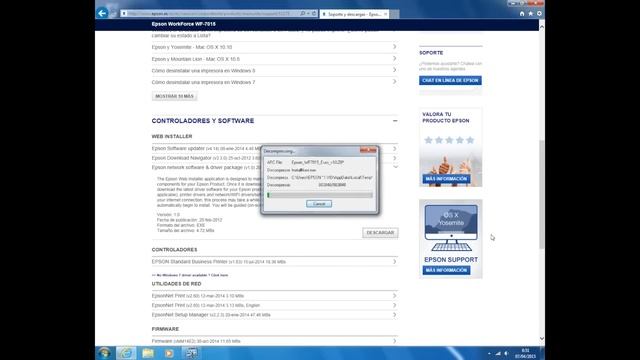This screenshot has width=640, height=360.
Task: Click scrollbar up arrow
Action: coord(542,27)
